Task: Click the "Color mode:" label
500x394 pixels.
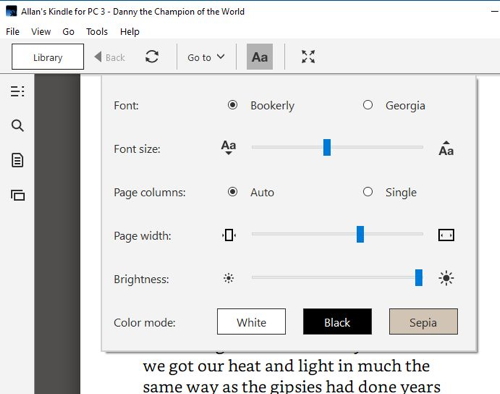Action: point(144,322)
